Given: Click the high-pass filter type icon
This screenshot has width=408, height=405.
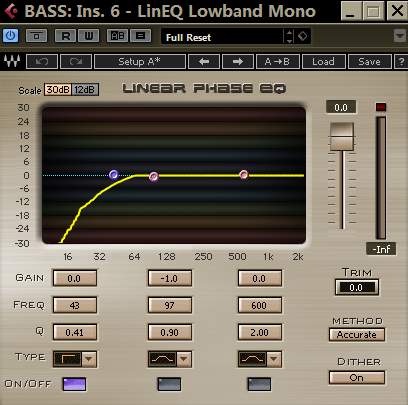Looking at the screenshot, I should [67, 359].
